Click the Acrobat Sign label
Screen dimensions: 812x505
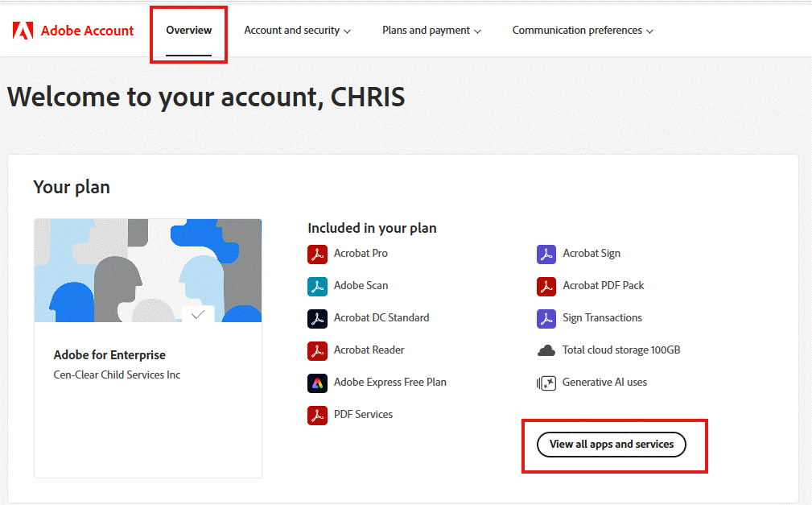[x=591, y=253]
